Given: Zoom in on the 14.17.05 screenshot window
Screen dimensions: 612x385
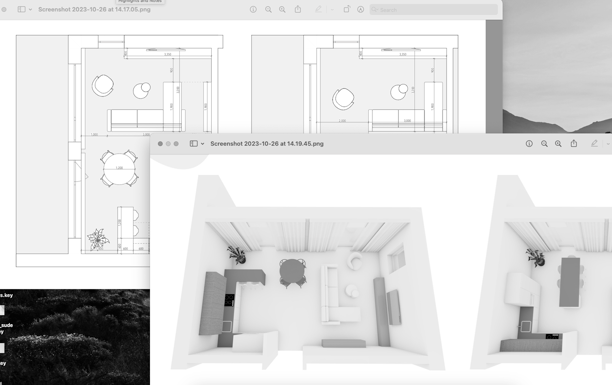Looking at the screenshot, I should pos(282,9).
